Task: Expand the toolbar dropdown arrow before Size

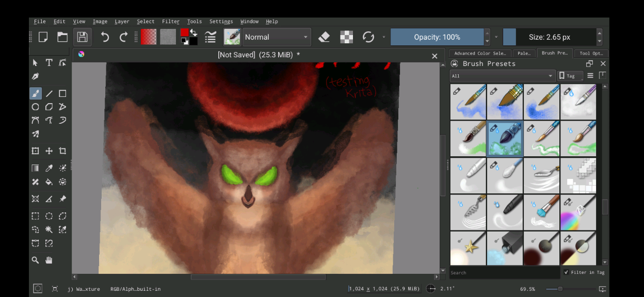Action: 496,37
